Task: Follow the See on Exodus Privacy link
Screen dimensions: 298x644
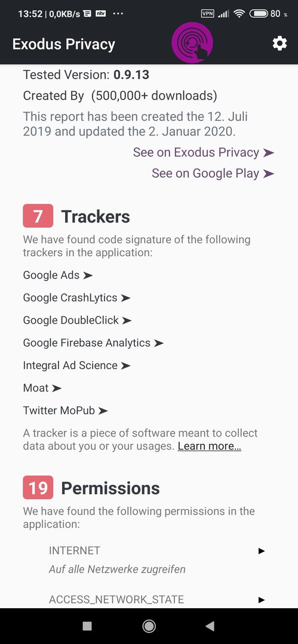Action: pos(203,153)
